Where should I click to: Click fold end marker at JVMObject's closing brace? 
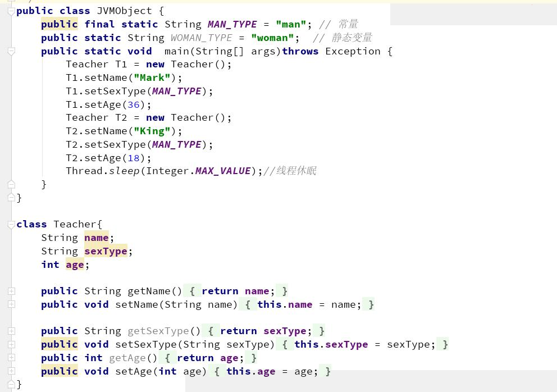click(x=11, y=198)
